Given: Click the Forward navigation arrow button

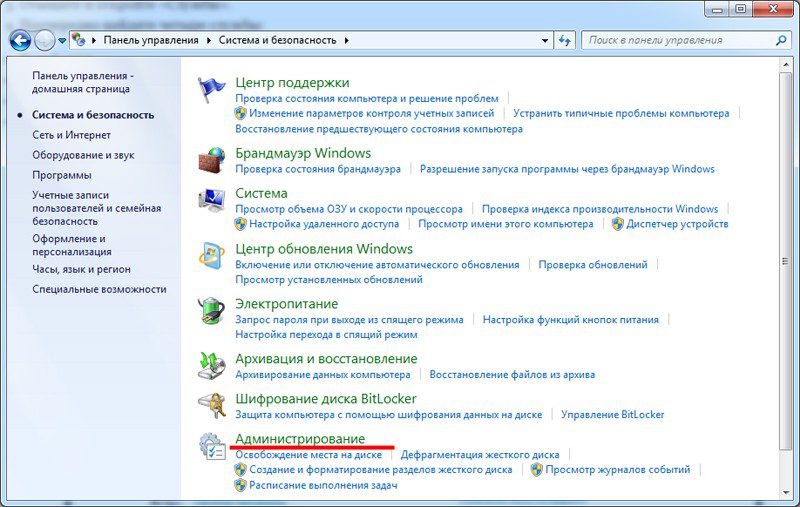Looking at the screenshot, I should pos(44,40).
